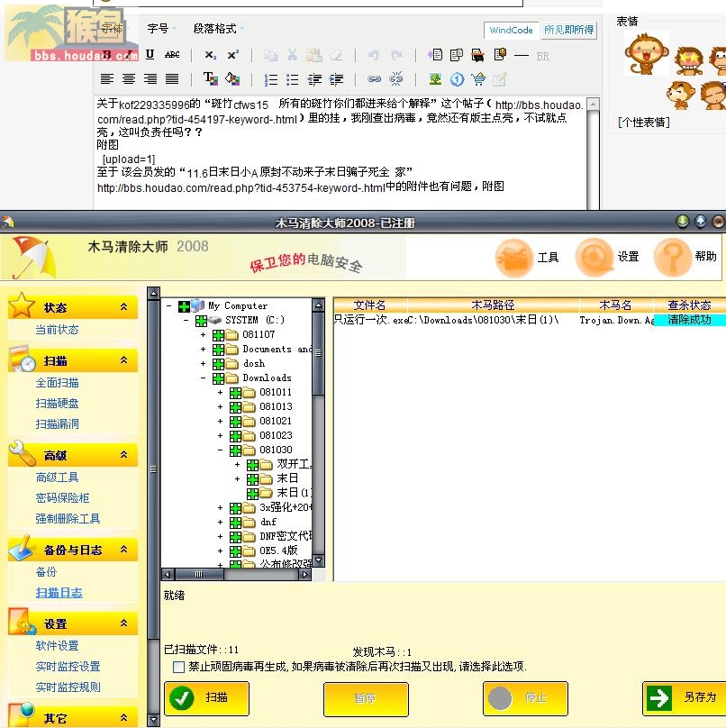The image size is (726, 728).
Task: Toggle the SYSTEM (C:) drive checkbox
Action: [x=201, y=321]
